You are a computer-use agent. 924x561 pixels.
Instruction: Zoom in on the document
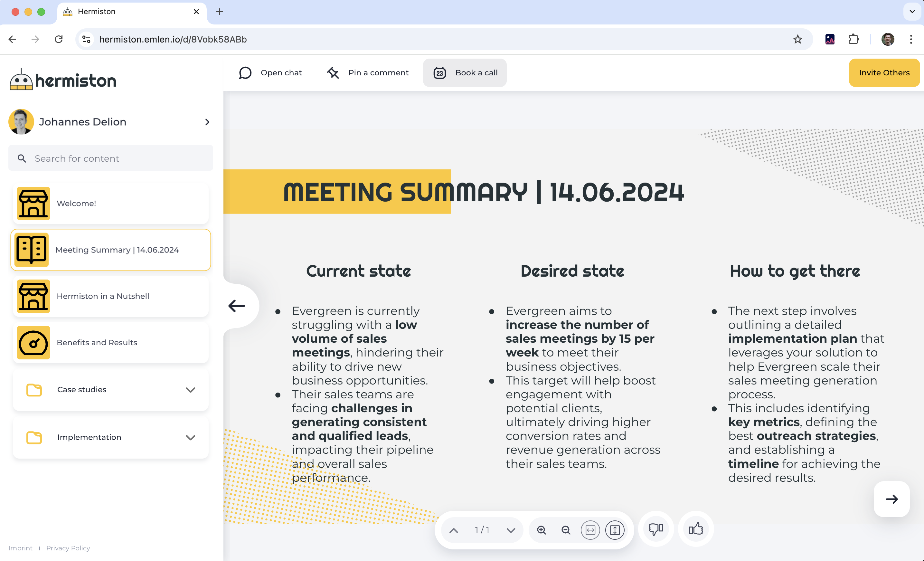541,530
